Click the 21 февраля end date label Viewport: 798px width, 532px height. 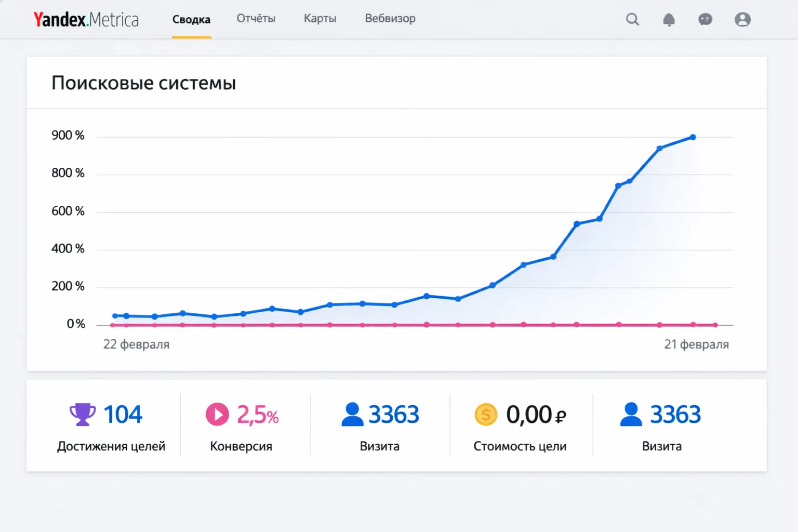click(x=696, y=344)
